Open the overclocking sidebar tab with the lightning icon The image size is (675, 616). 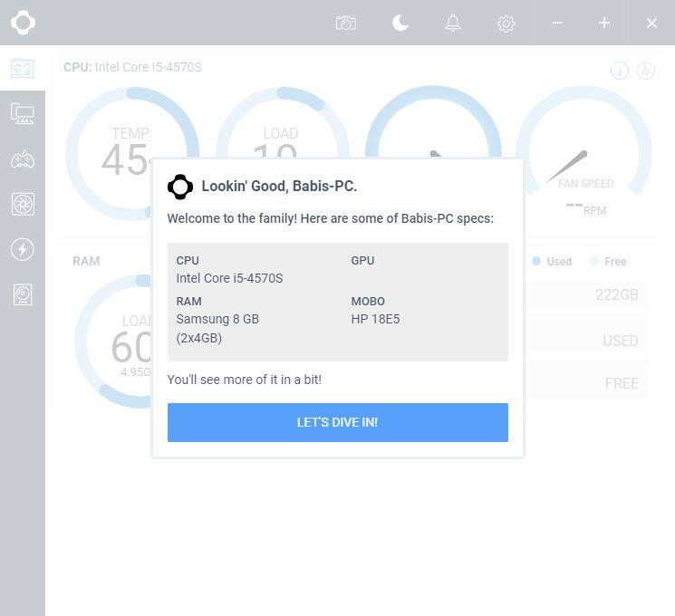pyautogui.click(x=23, y=249)
